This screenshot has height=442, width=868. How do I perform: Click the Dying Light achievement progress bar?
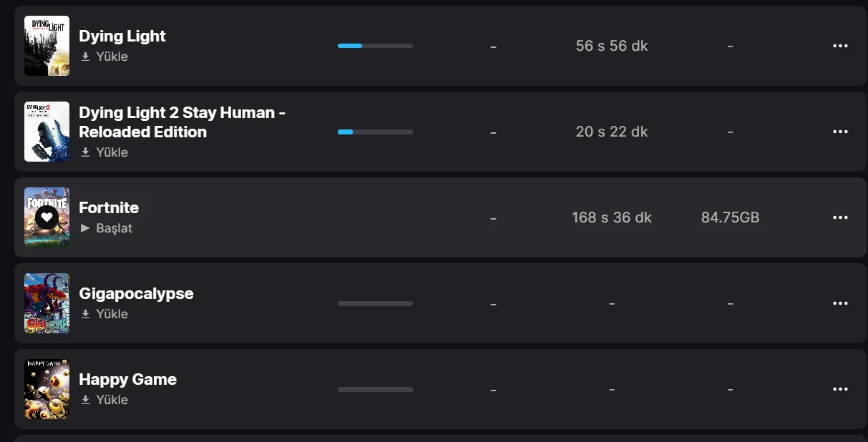pyautogui.click(x=375, y=46)
